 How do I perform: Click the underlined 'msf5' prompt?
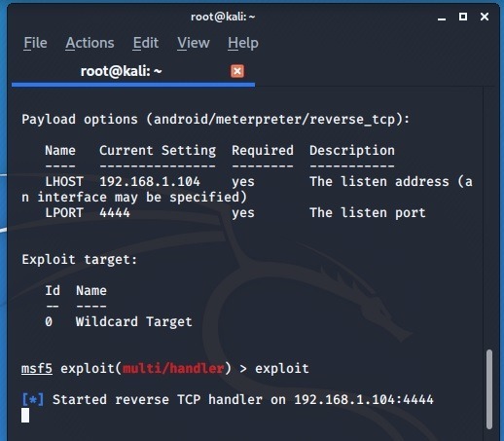[37, 369]
